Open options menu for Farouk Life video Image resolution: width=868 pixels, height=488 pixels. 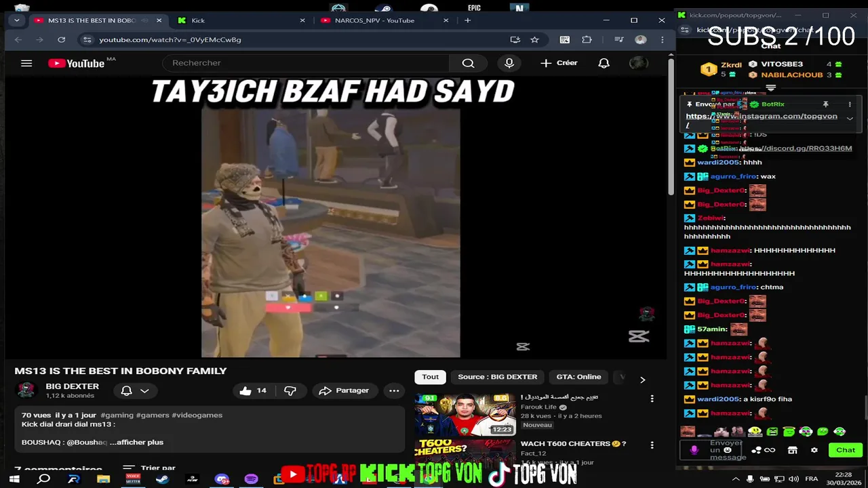click(x=652, y=399)
